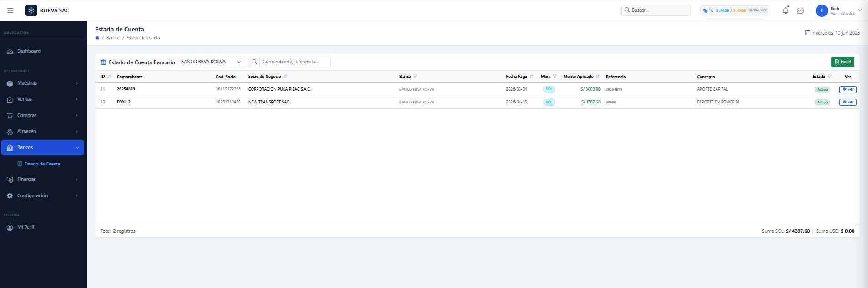Click the home breadcrumb icon
This screenshot has width=868, height=288.
point(97,38)
